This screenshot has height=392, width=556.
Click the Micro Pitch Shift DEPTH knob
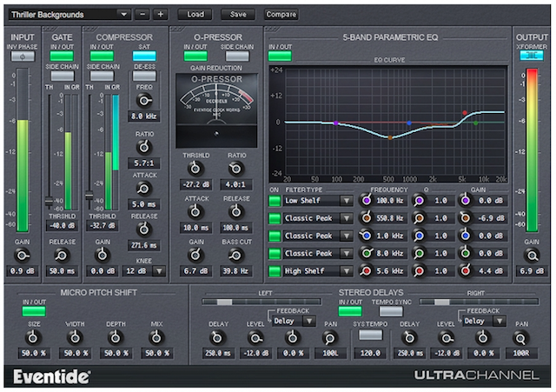(116, 338)
